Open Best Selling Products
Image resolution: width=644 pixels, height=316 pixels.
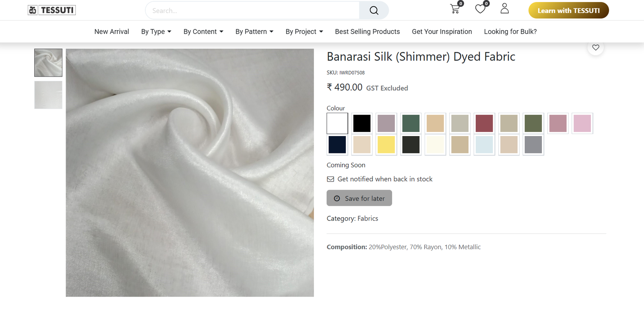pyautogui.click(x=367, y=31)
